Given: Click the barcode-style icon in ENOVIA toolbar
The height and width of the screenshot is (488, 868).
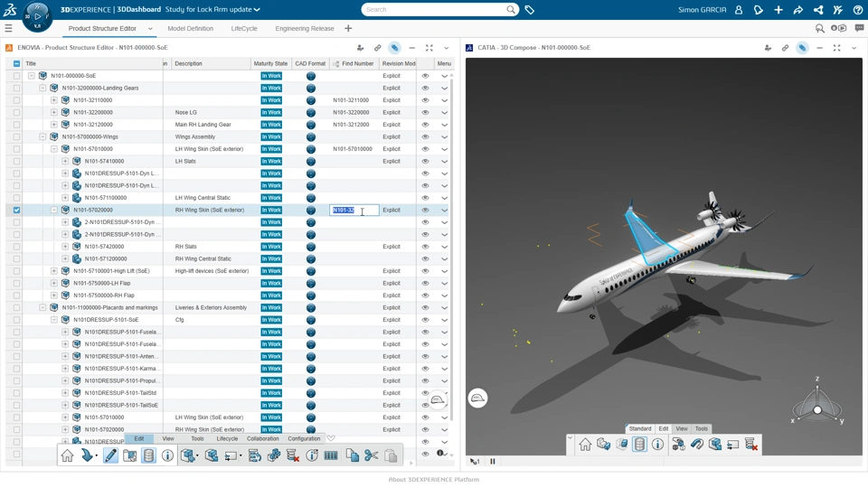Looking at the screenshot, I should click(x=331, y=455).
